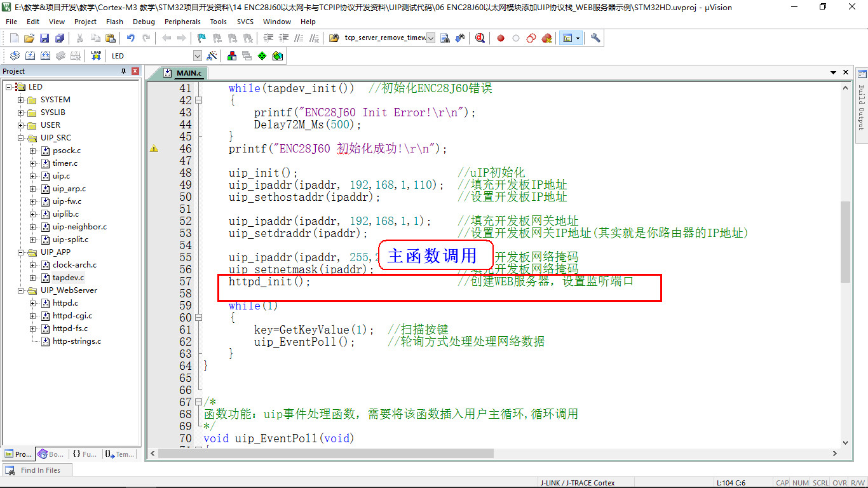
Task: Expand the SYSTEM group in project tree
Action: click(20, 100)
